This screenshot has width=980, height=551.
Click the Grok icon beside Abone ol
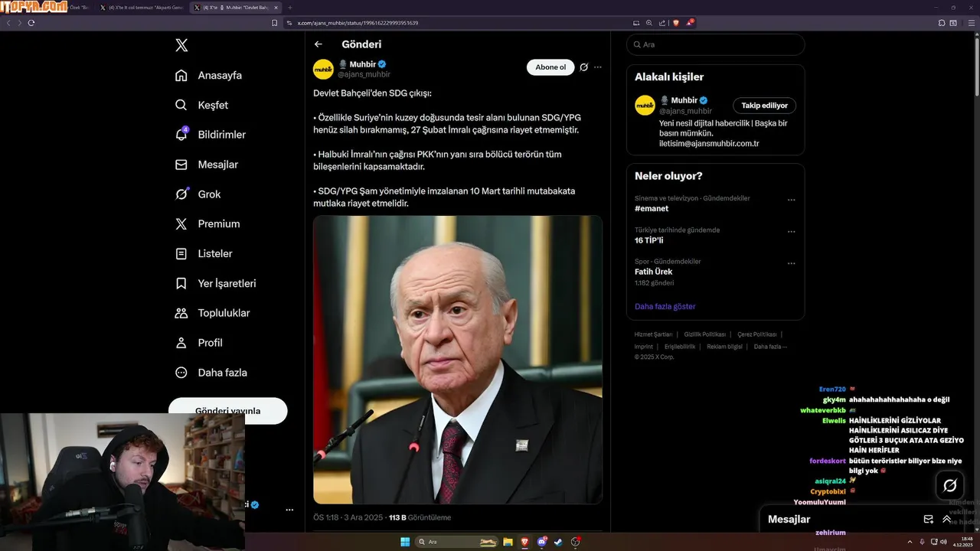(583, 67)
